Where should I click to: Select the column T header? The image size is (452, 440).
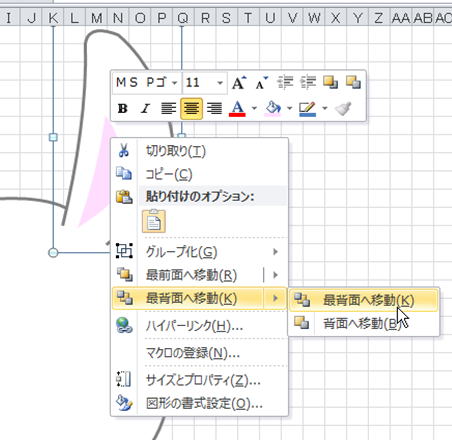tap(248, 18)
